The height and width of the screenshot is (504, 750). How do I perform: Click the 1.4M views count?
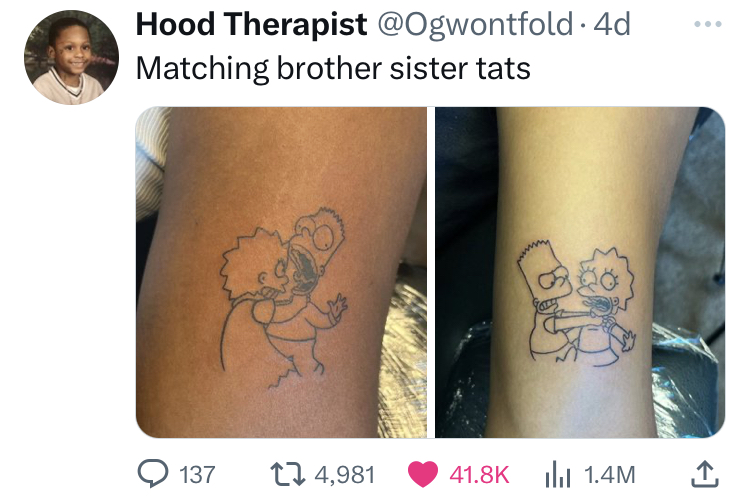pyautogui.click(x=610, y=475)
